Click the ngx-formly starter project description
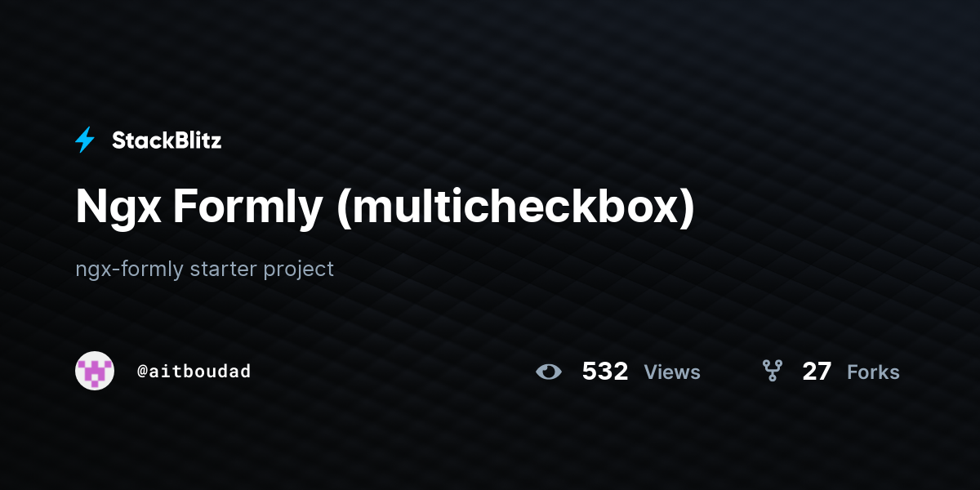This screenshot has width=980, height=490. (x=204, y=269)
